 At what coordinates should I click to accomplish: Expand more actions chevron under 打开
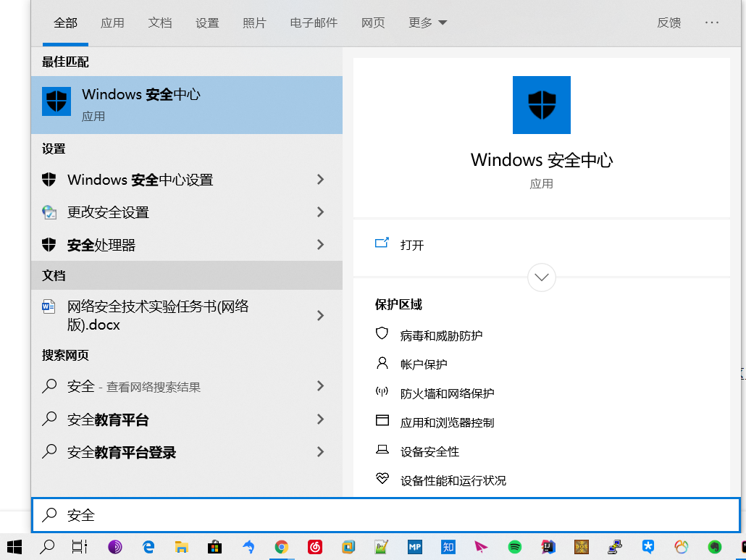pyautogui.click(x=542, y=277)
